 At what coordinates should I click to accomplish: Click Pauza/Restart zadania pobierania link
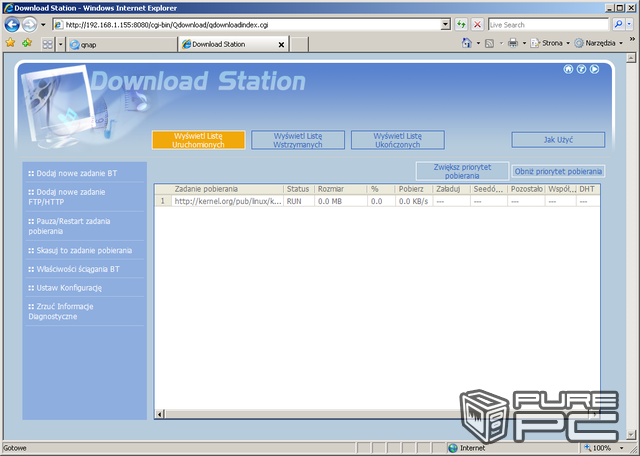point(69,226)
